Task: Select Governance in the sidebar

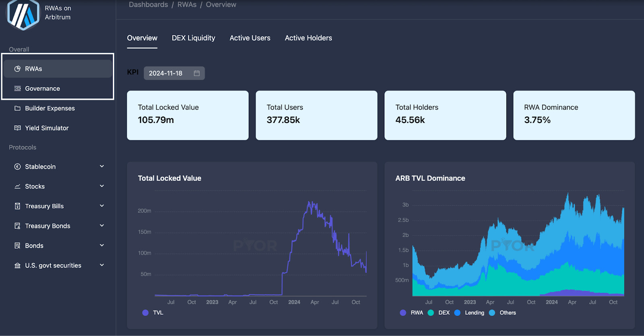Action: point(58,89)
